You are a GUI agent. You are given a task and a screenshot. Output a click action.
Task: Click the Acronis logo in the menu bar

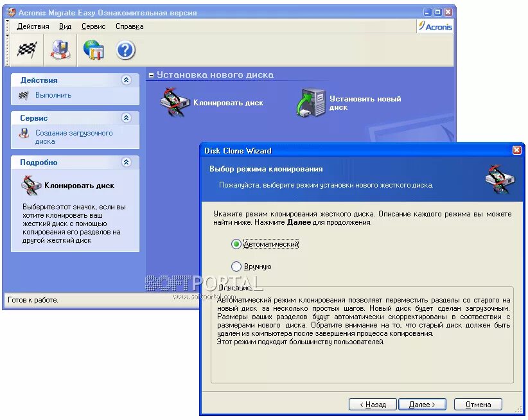pyautogui.click(x=436, y=26)
